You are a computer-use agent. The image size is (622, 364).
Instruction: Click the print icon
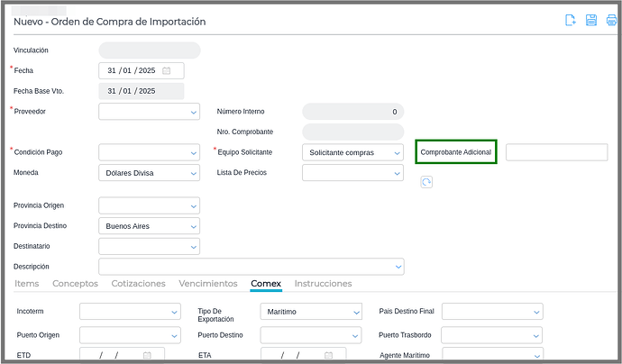coord(612,21)
